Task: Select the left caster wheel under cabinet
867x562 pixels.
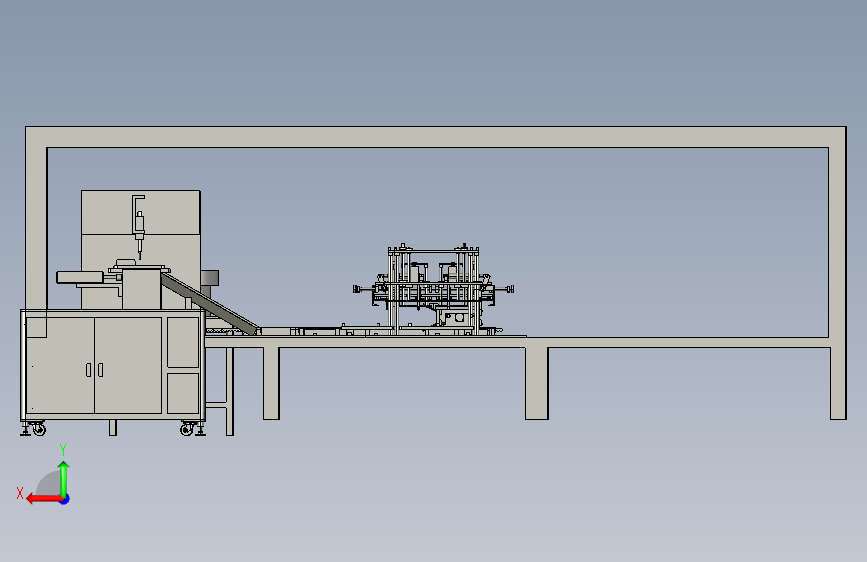Action: 39,429
